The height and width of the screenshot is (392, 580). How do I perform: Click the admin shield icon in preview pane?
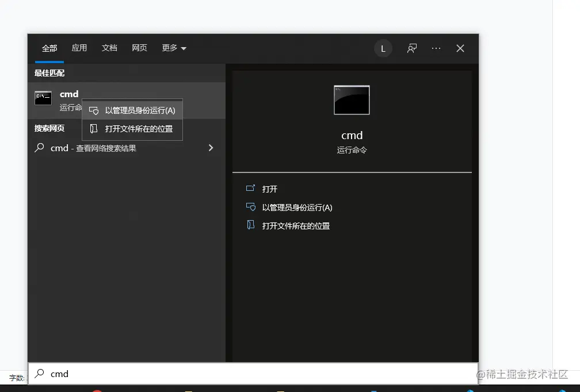click(x=251, y=207)
